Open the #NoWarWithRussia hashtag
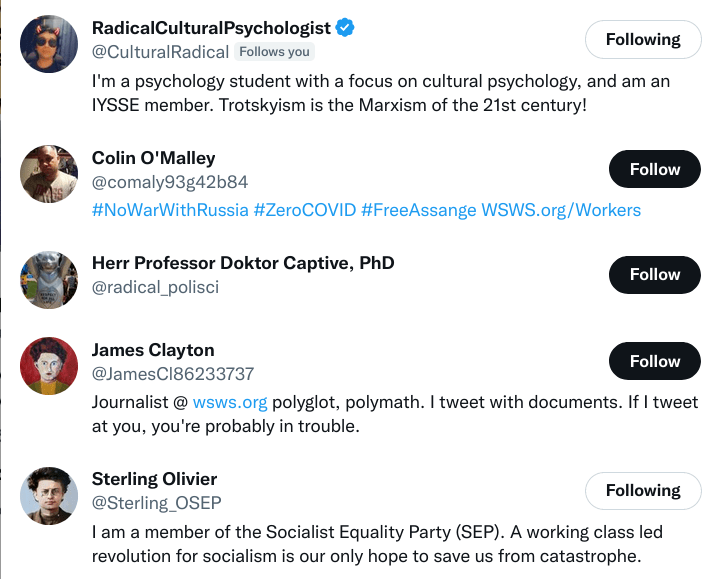The width and height of the screenshot is (720, 579). 170,210
